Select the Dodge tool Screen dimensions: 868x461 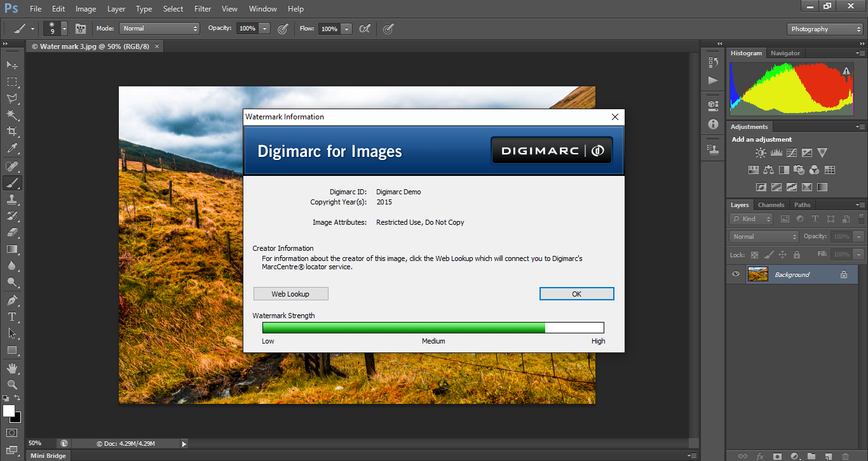pyautogui.click(x=12, y=283)
